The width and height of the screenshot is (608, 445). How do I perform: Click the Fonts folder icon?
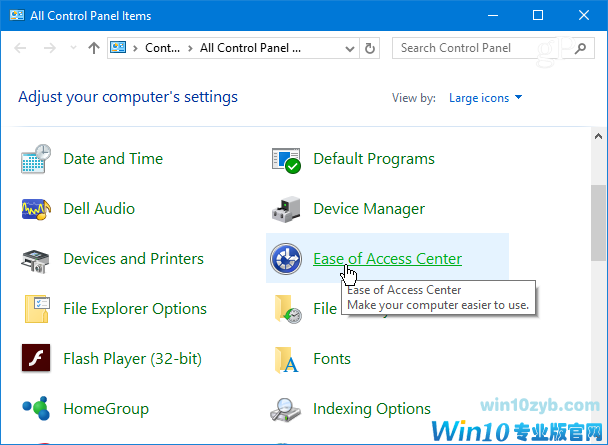[x=287, y=360]
